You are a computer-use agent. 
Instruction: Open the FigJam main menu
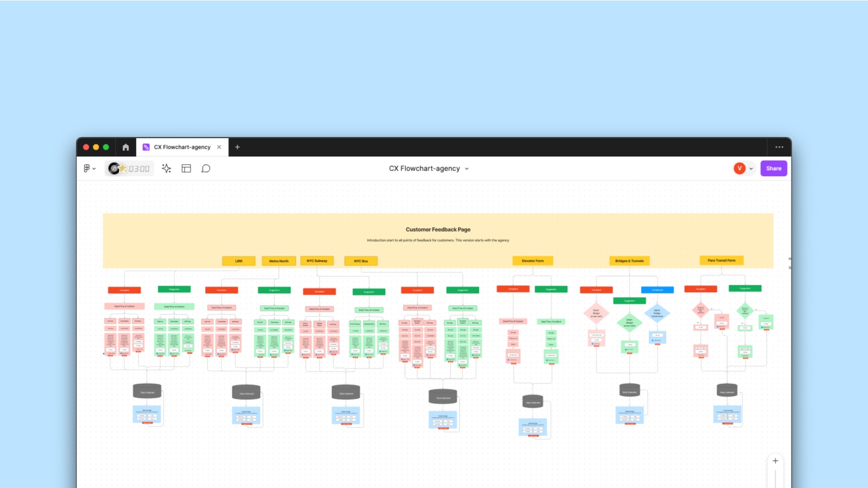pyautogui.click(x=89, y=169)
